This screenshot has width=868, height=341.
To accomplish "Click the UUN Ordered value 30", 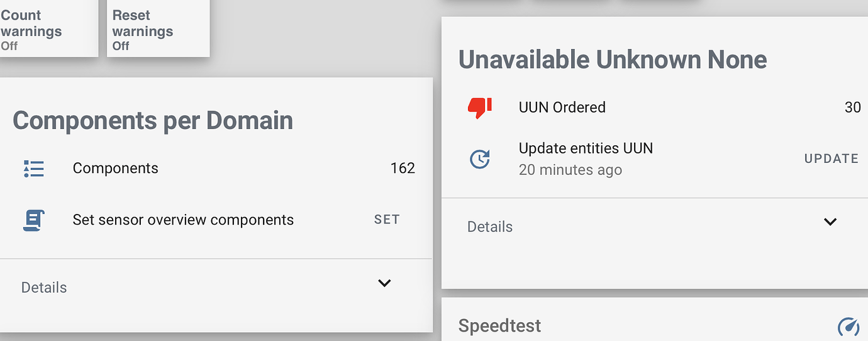I will click(x=852, y=108).
